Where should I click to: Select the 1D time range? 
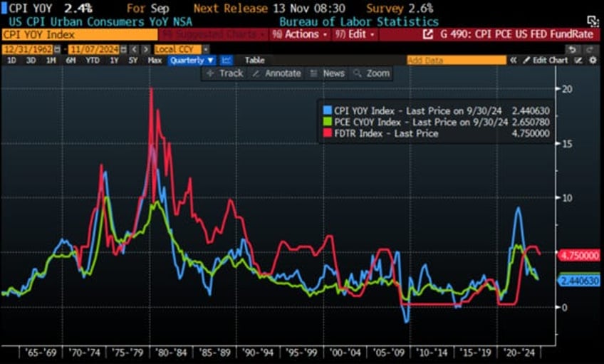click(x=11, y=60)
